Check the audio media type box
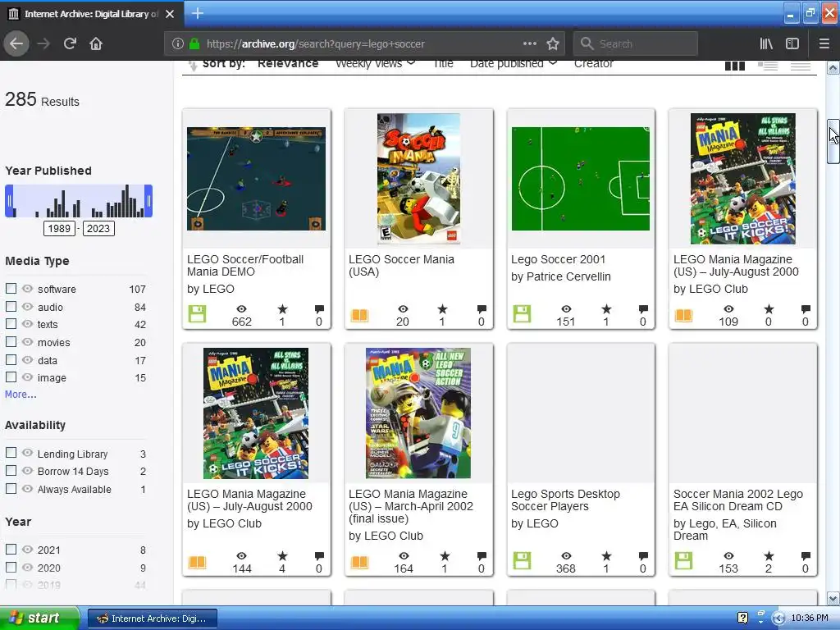840x630 pixels. pyautogui.click(x=11, y=307)
